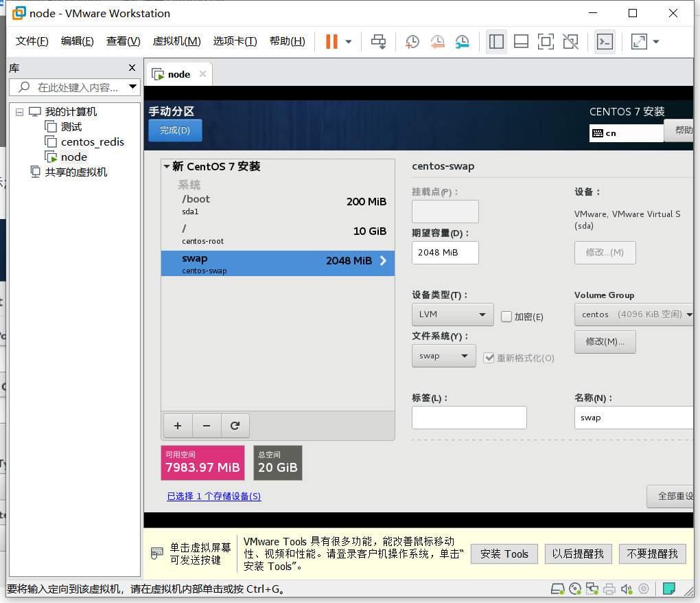This screenshot has height=603, width=700.
Task: Open the 文件(F) menu
Action: pos(32,41)
